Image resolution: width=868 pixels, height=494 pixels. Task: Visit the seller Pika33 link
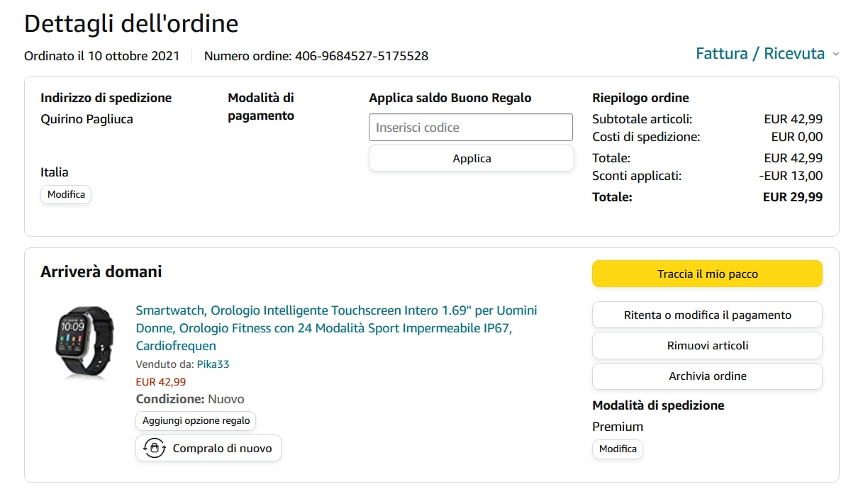[x=213, y=364]
